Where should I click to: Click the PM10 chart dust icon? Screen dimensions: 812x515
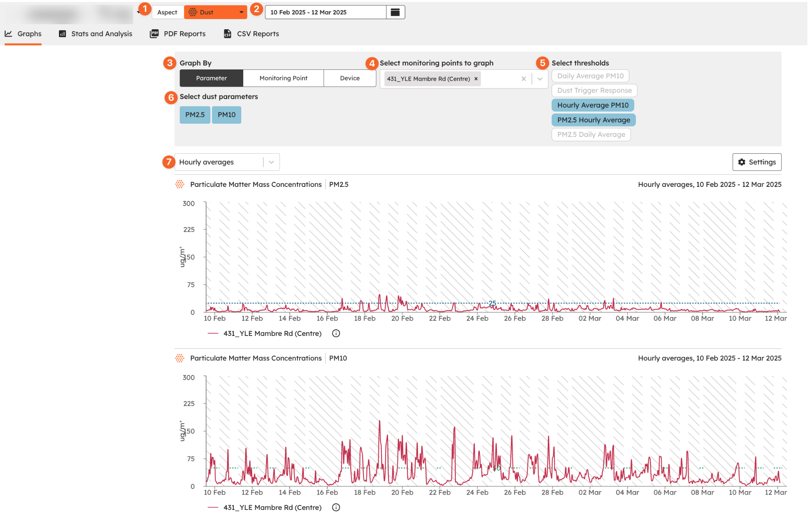[180, 358]
